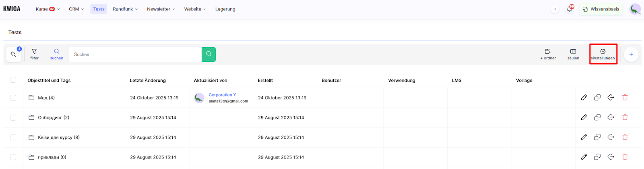Click the Suchen search input field
The height and width of the screenshot is (169, 644).
[x=135, y=54]
